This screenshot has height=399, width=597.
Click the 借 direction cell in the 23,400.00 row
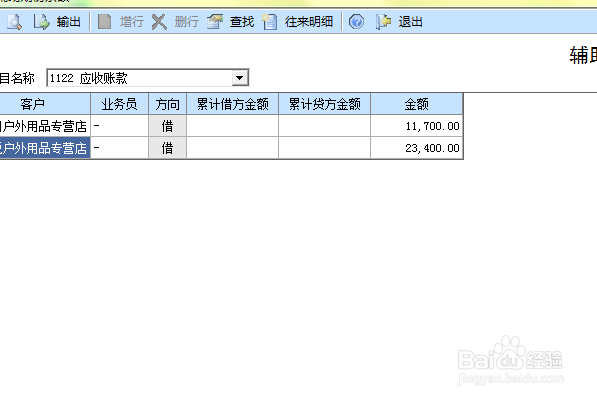(x=167, y=148)
